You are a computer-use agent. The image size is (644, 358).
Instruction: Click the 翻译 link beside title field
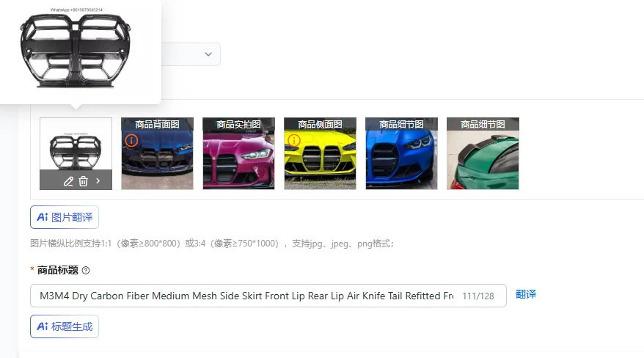pyautogui.click(x=526, y=294)
